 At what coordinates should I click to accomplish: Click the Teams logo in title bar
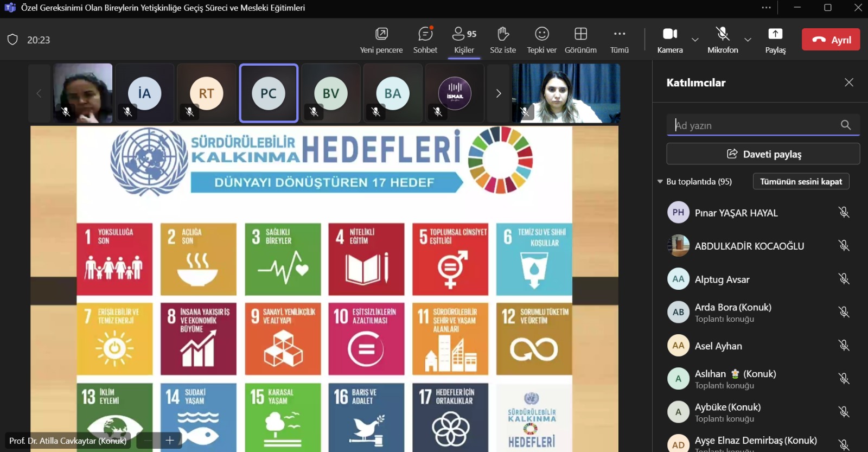point(10,8)
